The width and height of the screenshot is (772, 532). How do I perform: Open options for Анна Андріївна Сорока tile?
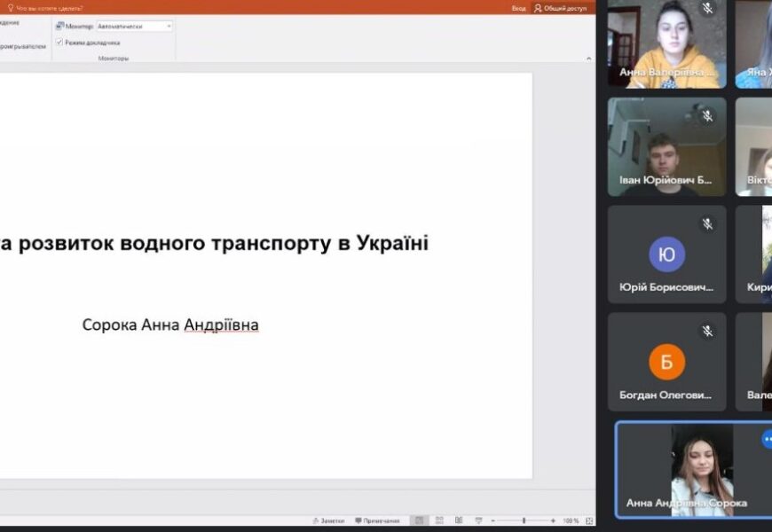click(x=766, y=439)
